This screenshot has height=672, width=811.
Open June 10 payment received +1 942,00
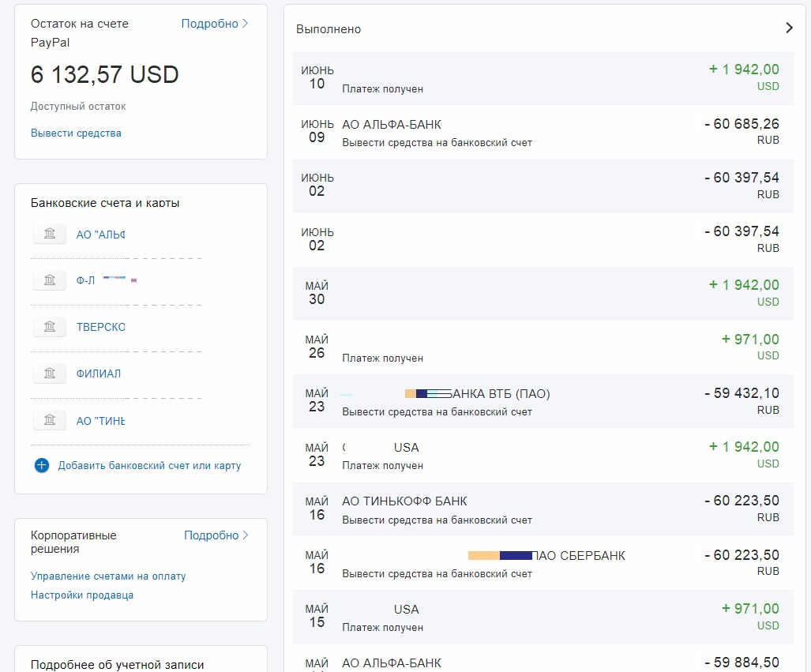[543, 78]
